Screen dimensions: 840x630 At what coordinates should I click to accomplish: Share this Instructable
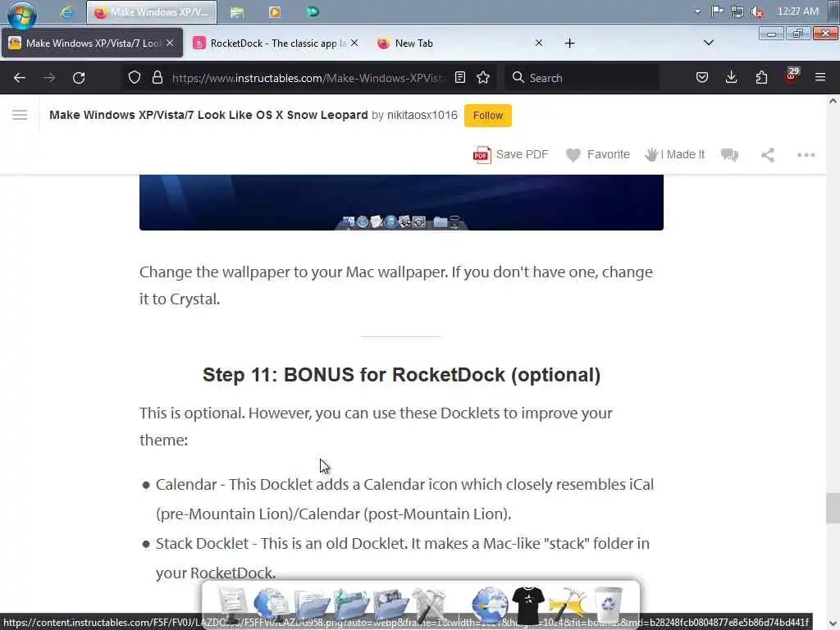[768, 155]
